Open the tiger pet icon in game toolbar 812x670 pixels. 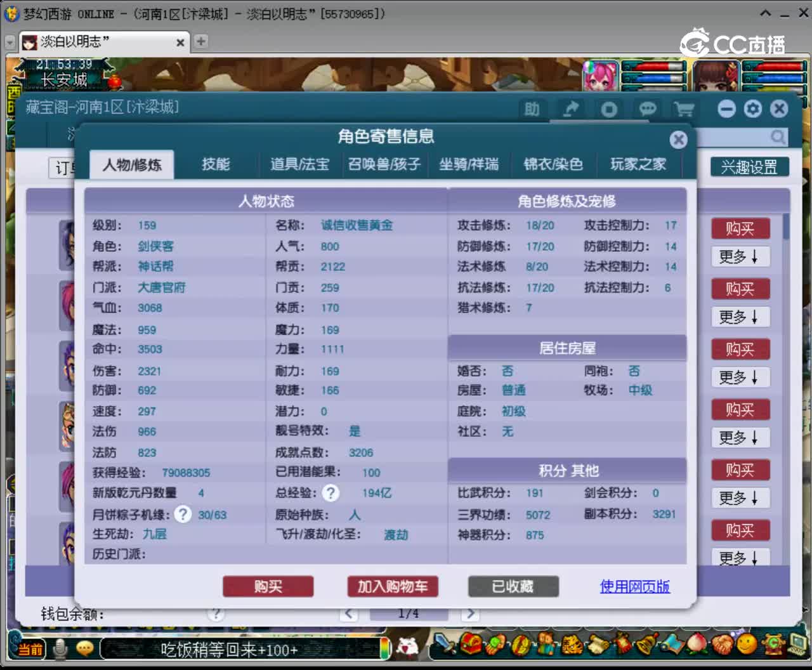[572, 645]
